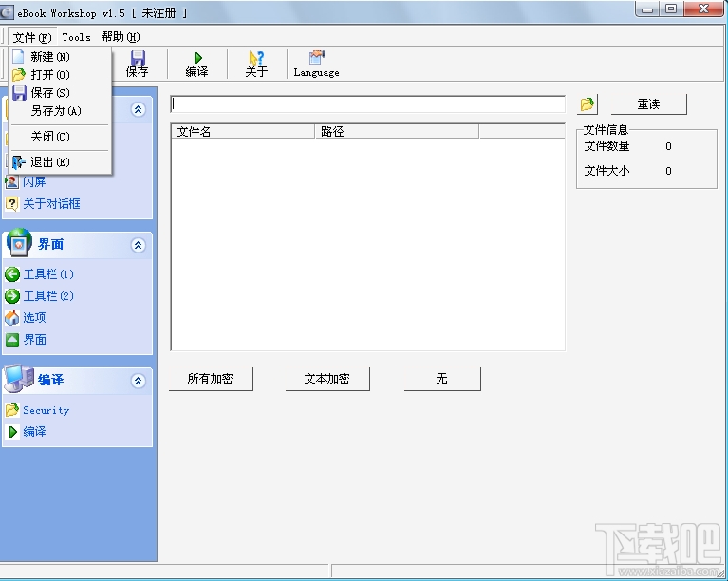Click the File Name (文件名) column header

coord(243,132)
